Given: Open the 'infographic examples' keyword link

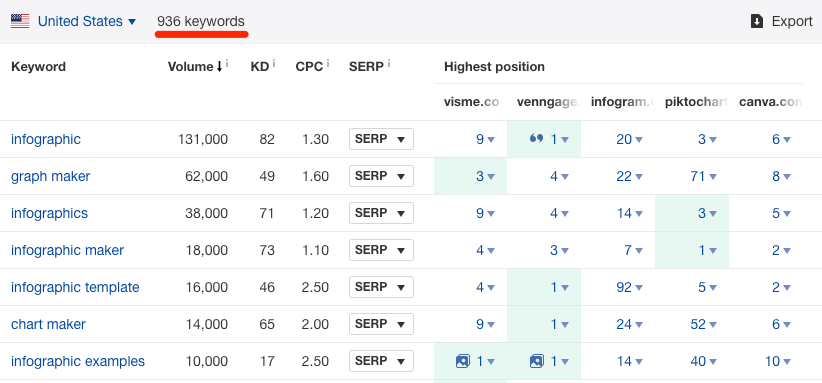Looking at the screenshot, I should (78, 362).
